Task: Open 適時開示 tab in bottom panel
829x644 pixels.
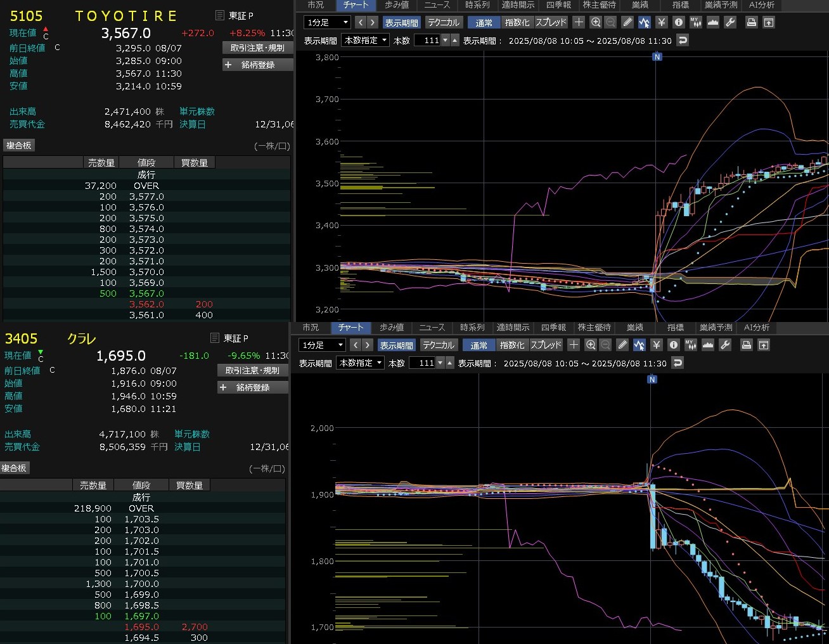Action: (513, 327)
